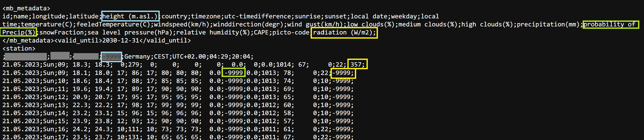Select 'medium clouds(%)' header field
The height and width of the screenshot is (140, 644).
point(428,24)
